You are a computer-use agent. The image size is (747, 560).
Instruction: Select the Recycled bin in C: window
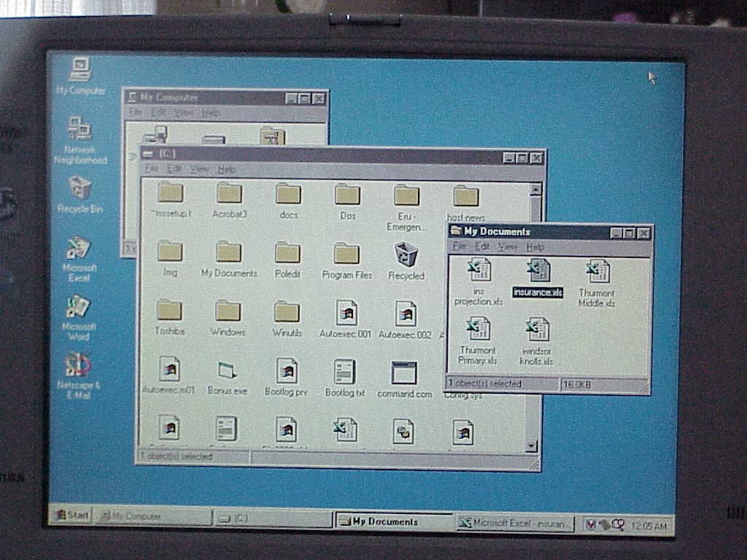[406, 262]
